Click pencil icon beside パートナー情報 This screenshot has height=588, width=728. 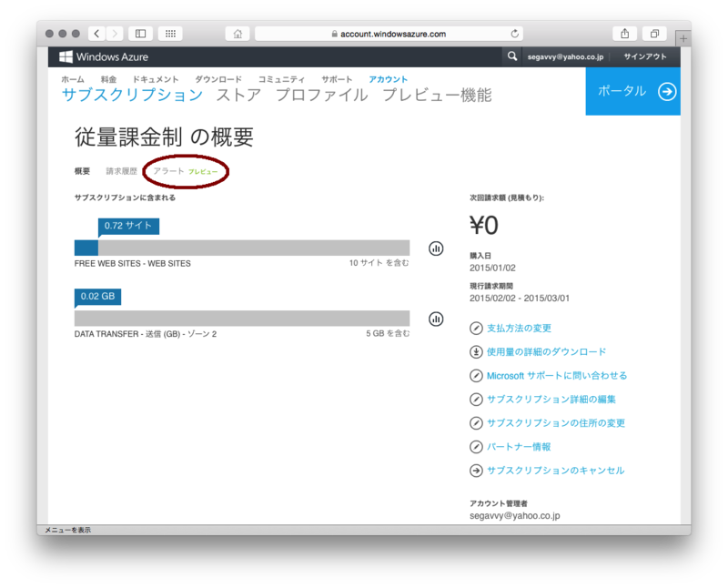point(476,447)
